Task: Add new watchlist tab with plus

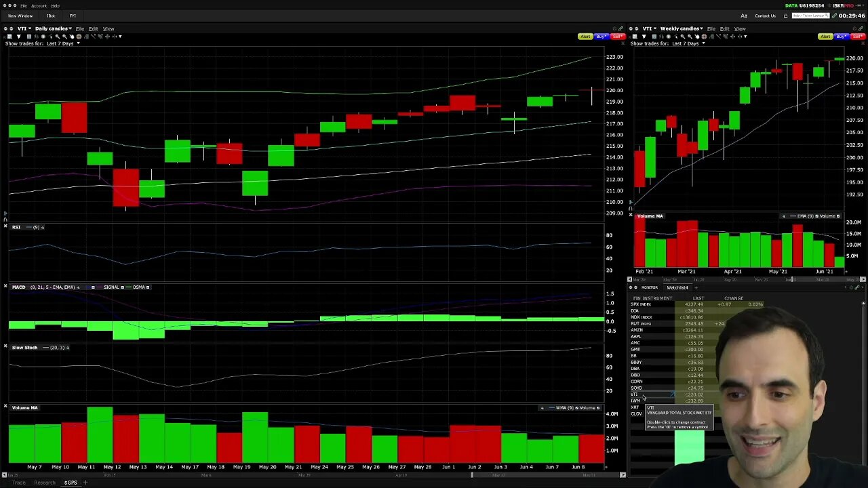Action: coord(696,287)
